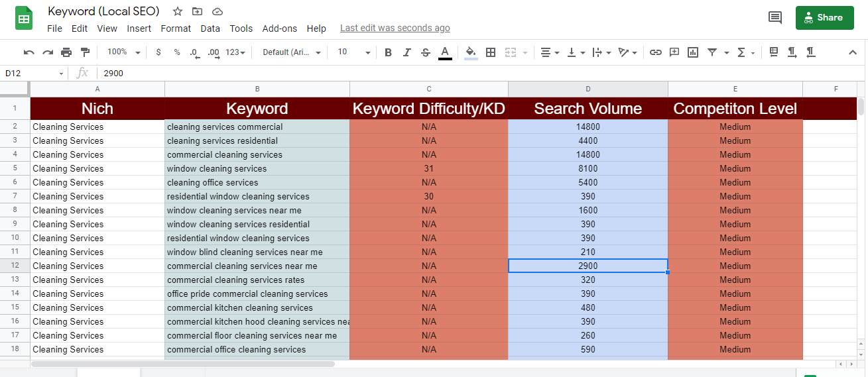Image resolution: width=868 pixels, height=377 pixels.
Task: Open the borders tool
Action: (x=491, y=52)
